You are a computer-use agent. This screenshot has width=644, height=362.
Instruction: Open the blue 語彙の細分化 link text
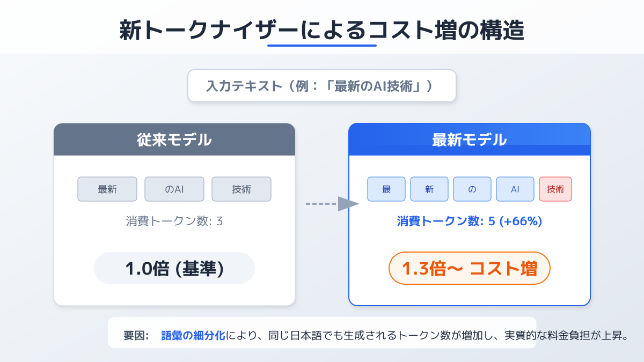click(x=194, y=336)
